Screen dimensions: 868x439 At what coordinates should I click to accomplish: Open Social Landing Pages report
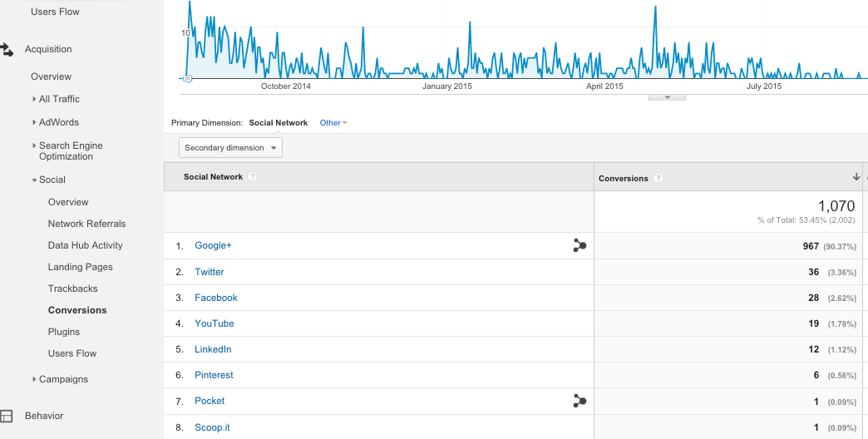(x=81, y=267)
